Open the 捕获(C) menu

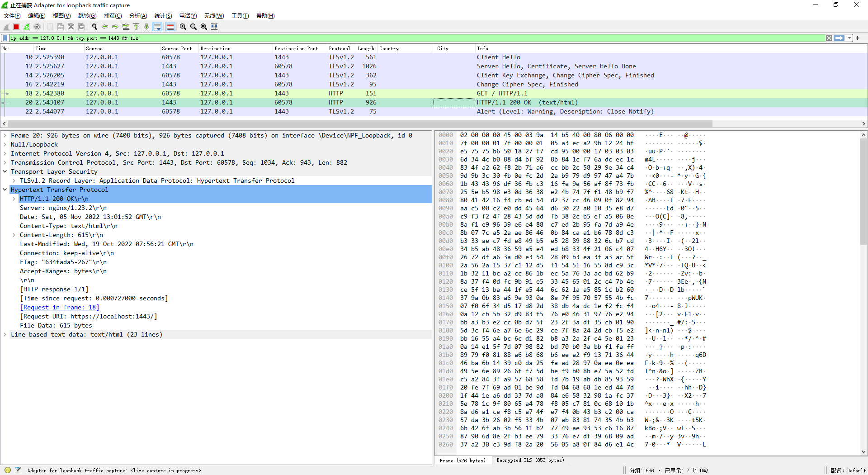(113, 15)
